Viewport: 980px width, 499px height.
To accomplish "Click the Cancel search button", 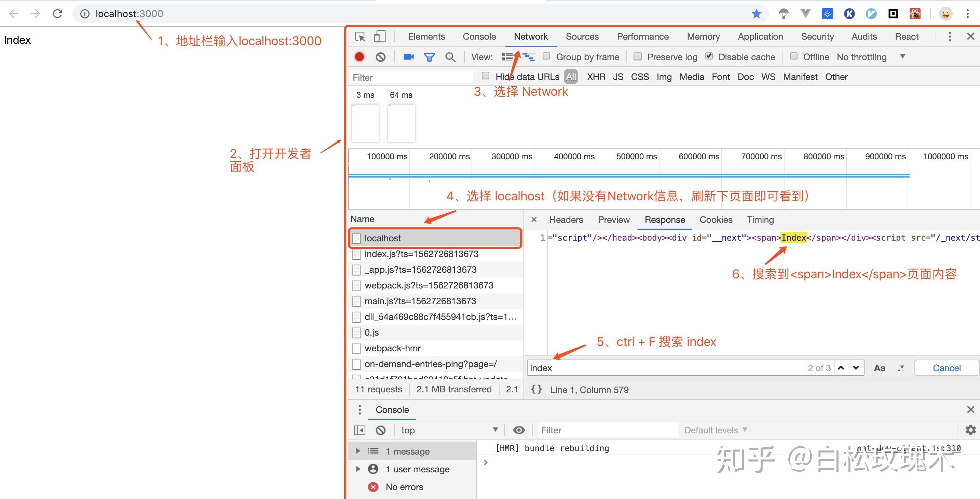I will 946,368.
